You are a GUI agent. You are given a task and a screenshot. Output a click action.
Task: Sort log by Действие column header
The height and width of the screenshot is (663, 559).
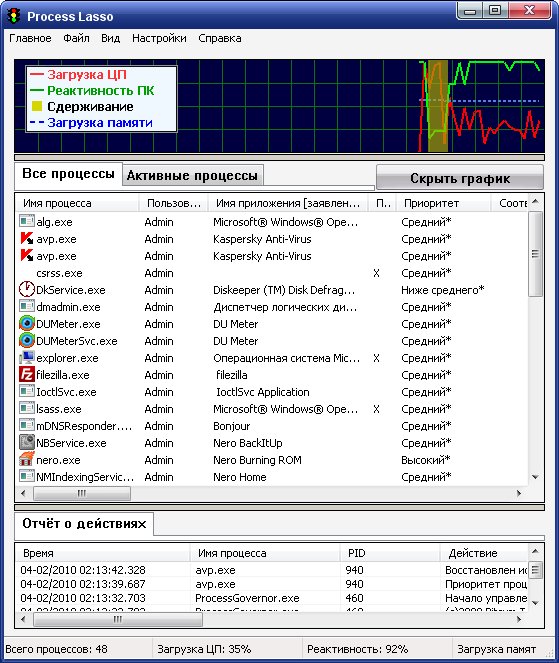coord(485,553)
